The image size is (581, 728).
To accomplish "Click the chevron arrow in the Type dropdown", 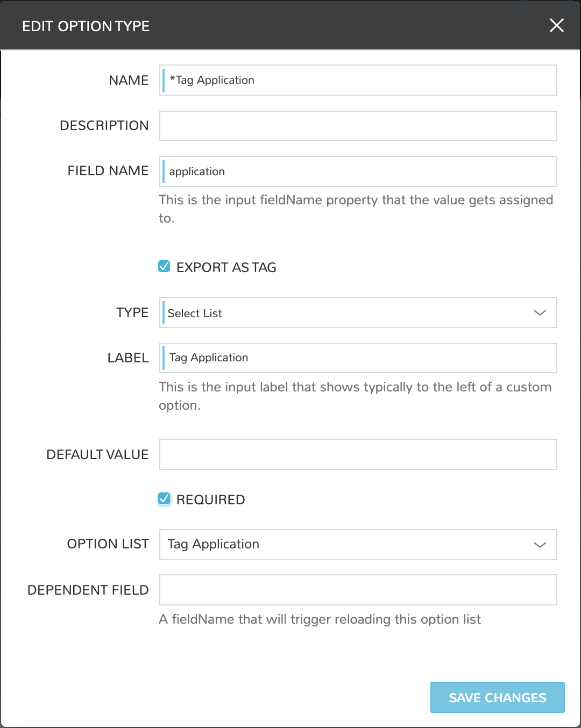I will pos(540,313).
